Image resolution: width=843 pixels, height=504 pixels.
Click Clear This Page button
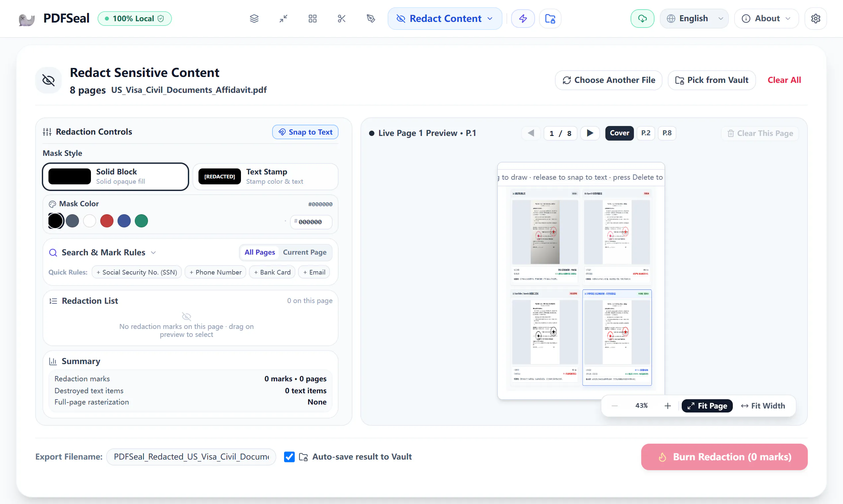pos(760,134)
